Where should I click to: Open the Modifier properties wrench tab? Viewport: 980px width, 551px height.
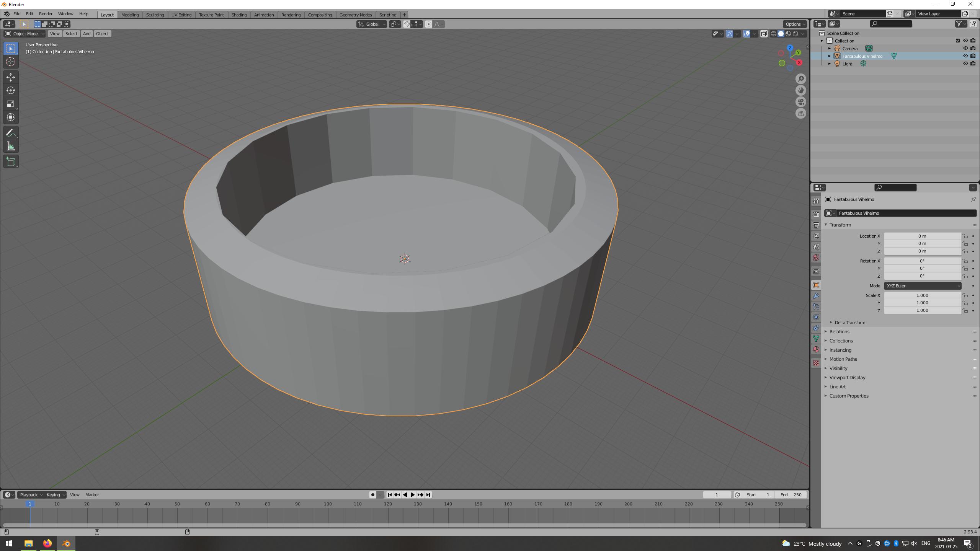pos(816,296)
